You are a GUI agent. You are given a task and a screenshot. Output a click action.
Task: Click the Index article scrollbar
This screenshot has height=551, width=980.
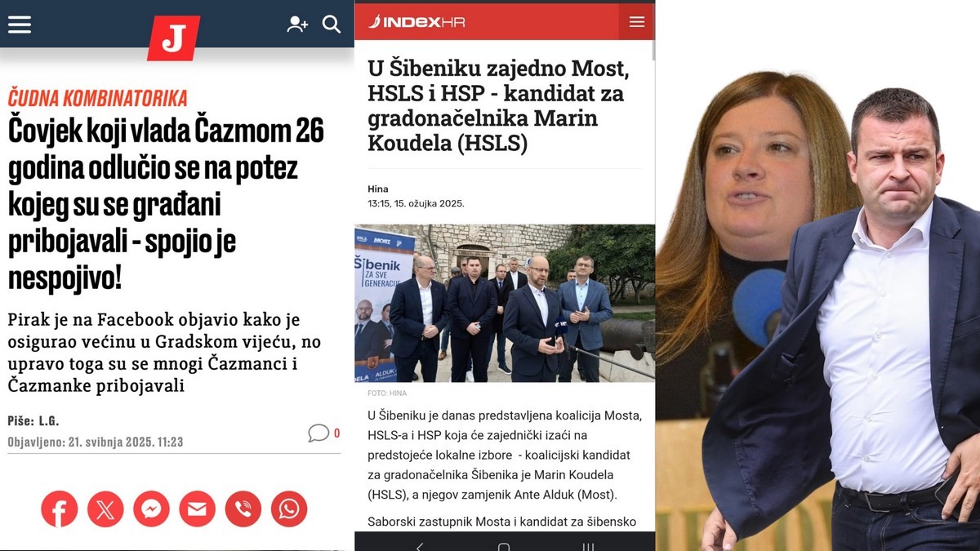pos(653,49)
